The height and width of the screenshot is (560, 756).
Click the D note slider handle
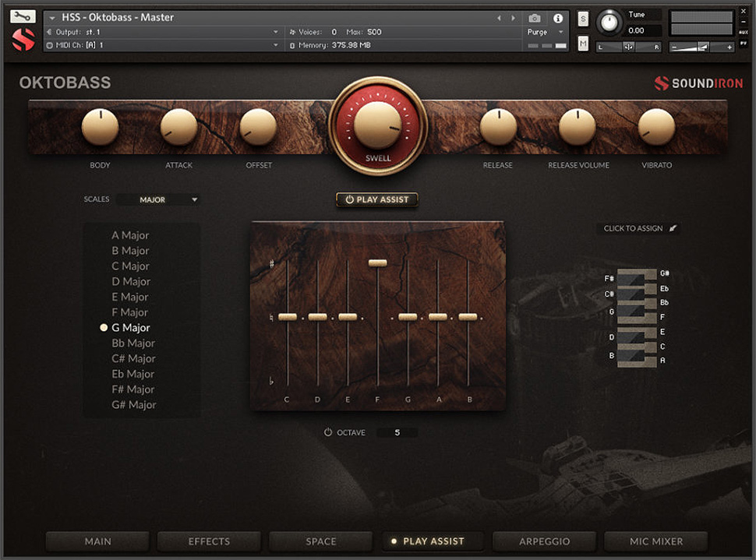tap(317, 317)
